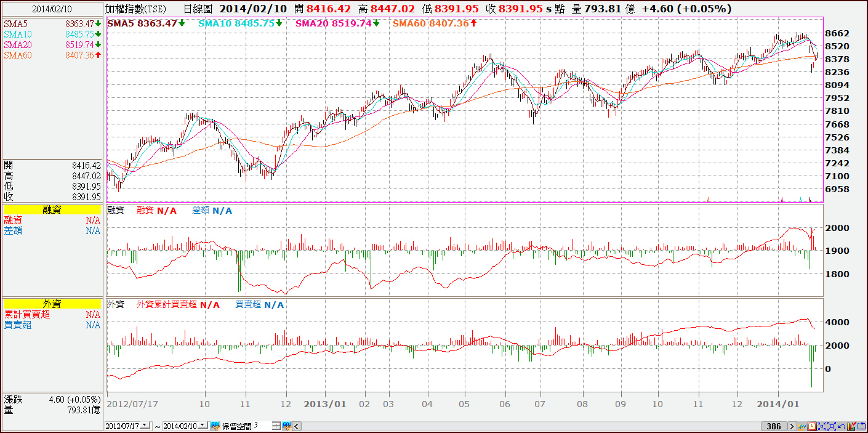
Task: Click blue 差額 N/A legend in 融資 chart
Action: click(212, 211)
